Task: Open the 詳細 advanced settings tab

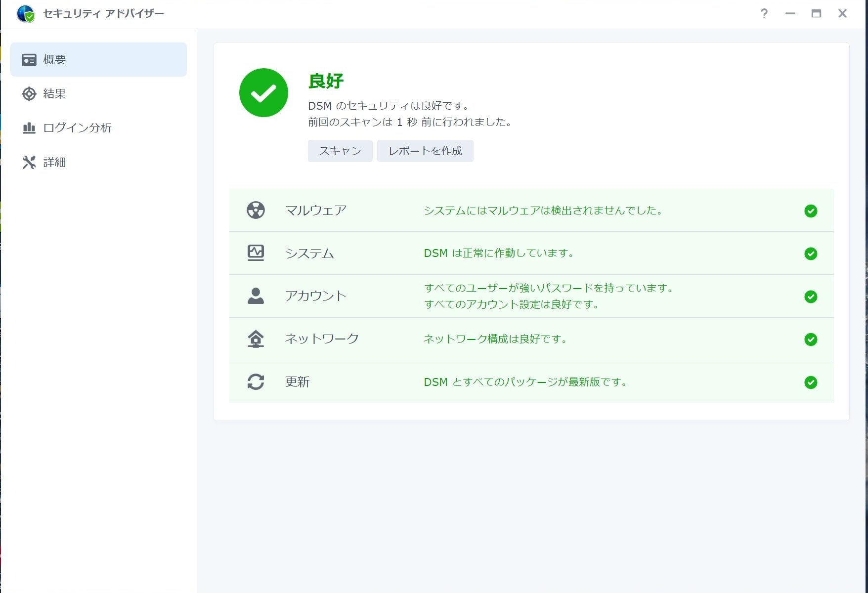Action: [54, 163]
